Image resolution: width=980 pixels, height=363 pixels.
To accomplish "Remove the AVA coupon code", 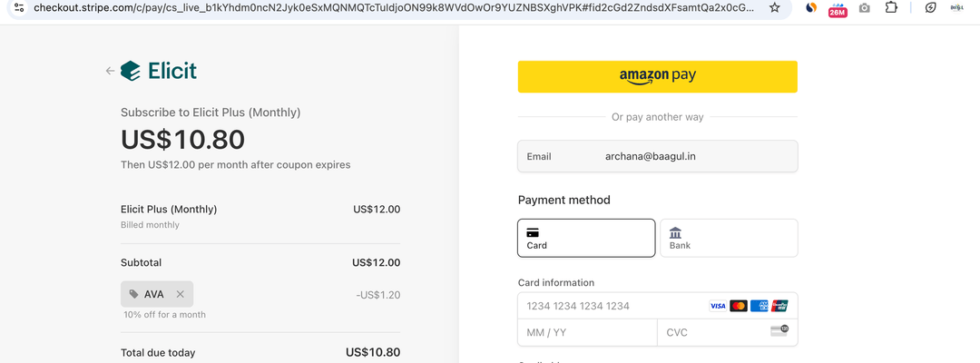I will (x=180, y=294).
